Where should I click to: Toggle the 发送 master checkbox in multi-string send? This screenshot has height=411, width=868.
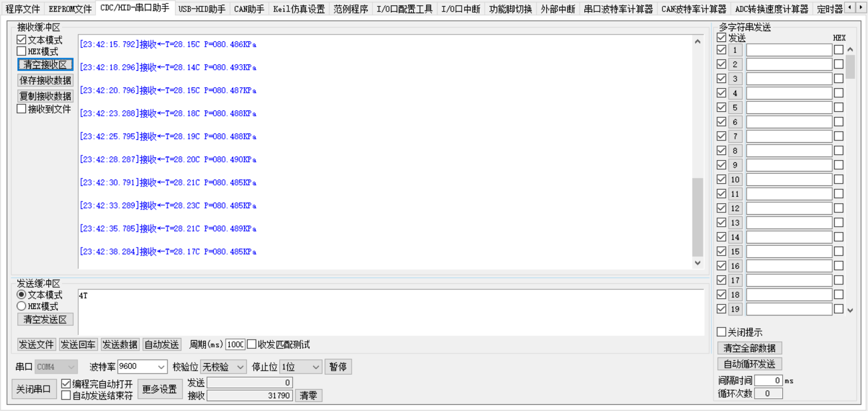coord(730,38)
